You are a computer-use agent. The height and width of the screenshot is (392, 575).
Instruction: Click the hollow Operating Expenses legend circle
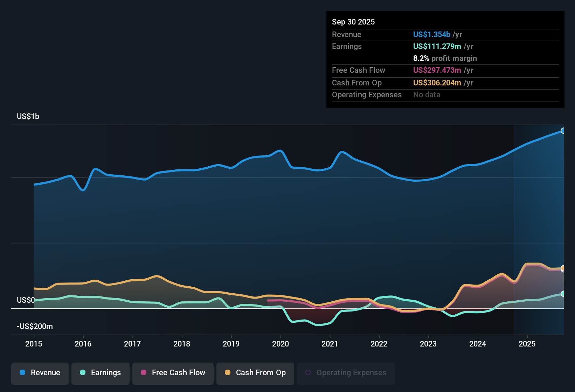point(309,372)
